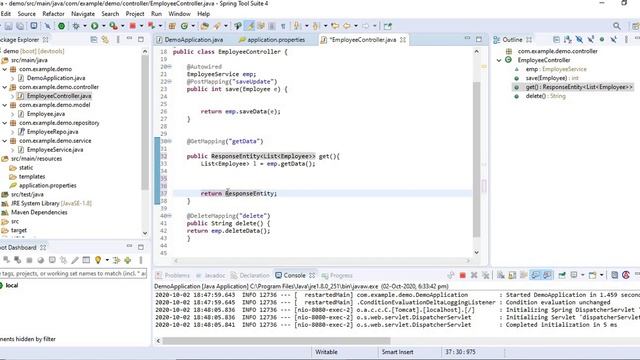
Task: Click the Open Type icon in toolbar
Action: pos(204,26)
